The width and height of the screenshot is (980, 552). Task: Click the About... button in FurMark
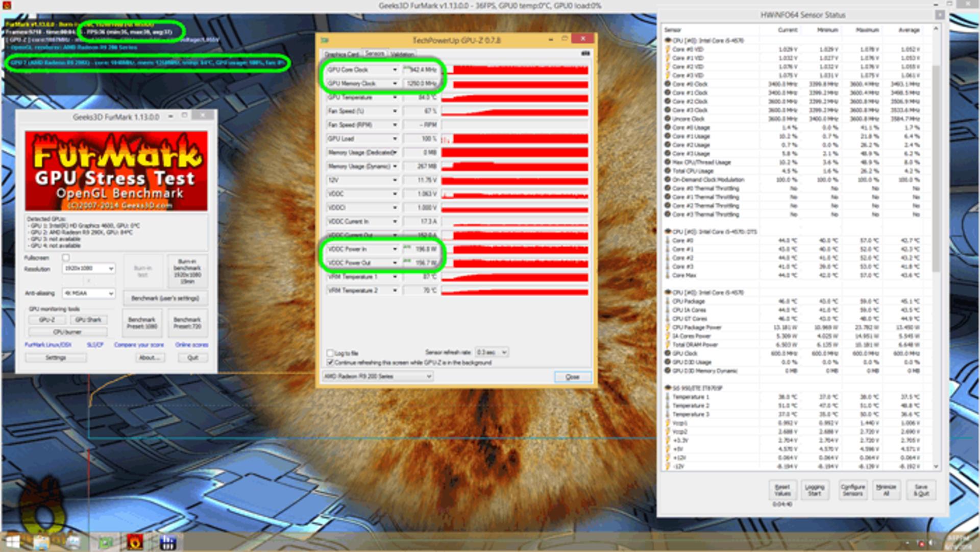150,357
